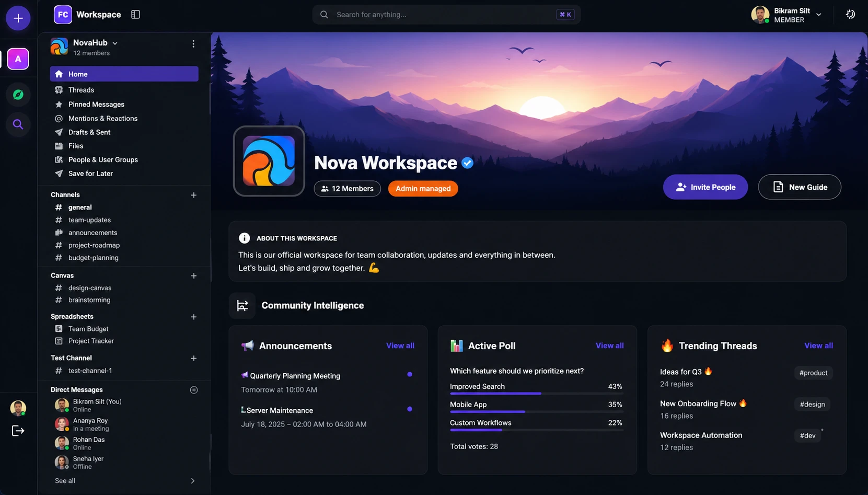The width and height of the screenshot is (868, 495).
Task: Toggle the sidebar panel layout icon
Action: [x=135, y=15]
